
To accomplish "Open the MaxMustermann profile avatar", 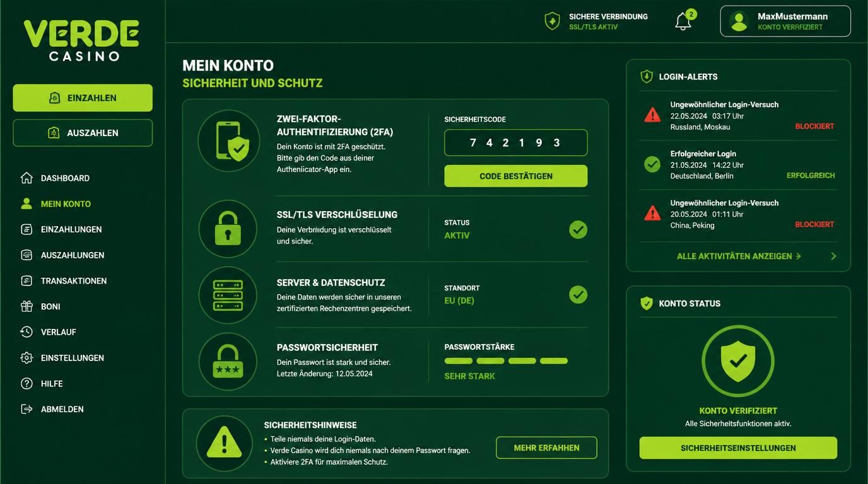I will (739, 21).
